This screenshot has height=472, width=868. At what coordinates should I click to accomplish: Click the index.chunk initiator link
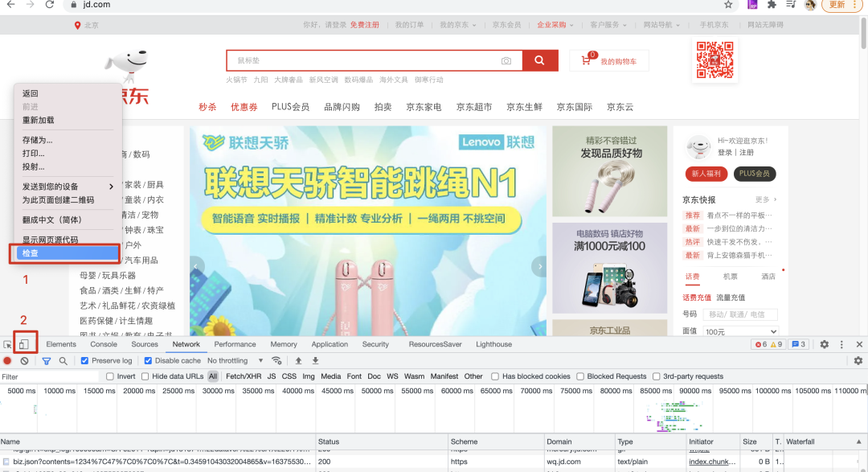712,462
